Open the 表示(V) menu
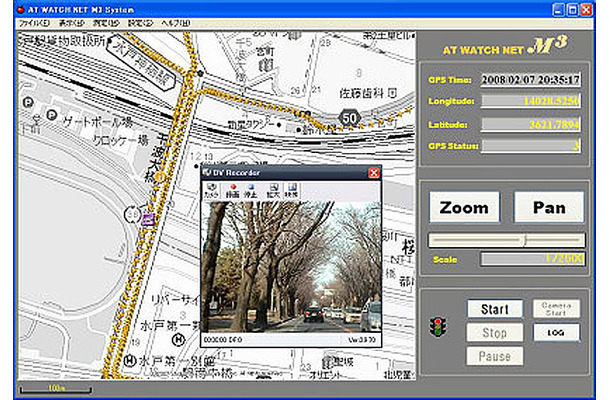Screen dimensions: 610x400 tap(71, 24)
